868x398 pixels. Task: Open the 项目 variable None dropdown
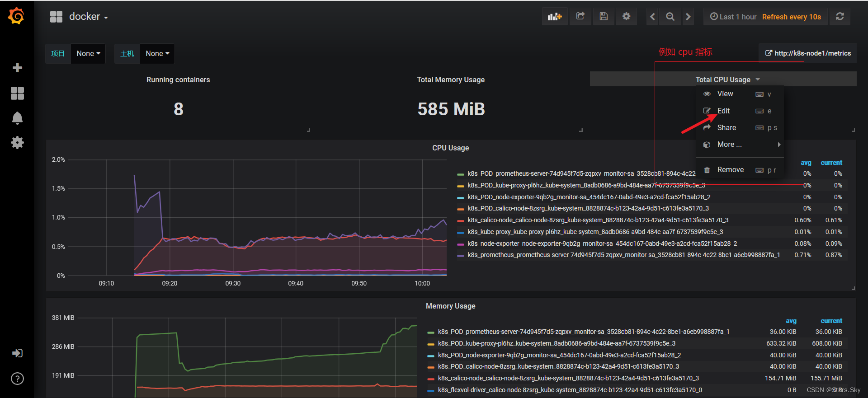[88, 54]
